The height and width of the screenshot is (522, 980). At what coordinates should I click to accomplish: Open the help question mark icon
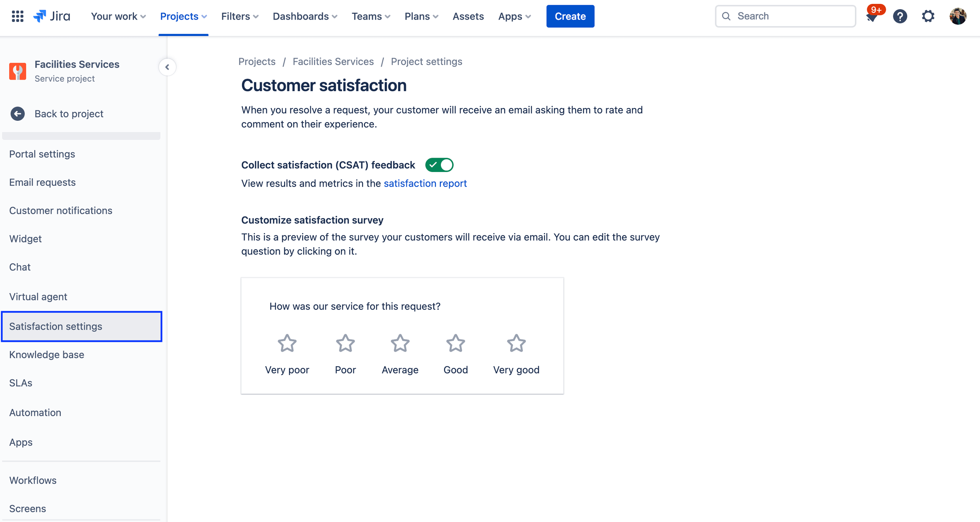[900, 16]
